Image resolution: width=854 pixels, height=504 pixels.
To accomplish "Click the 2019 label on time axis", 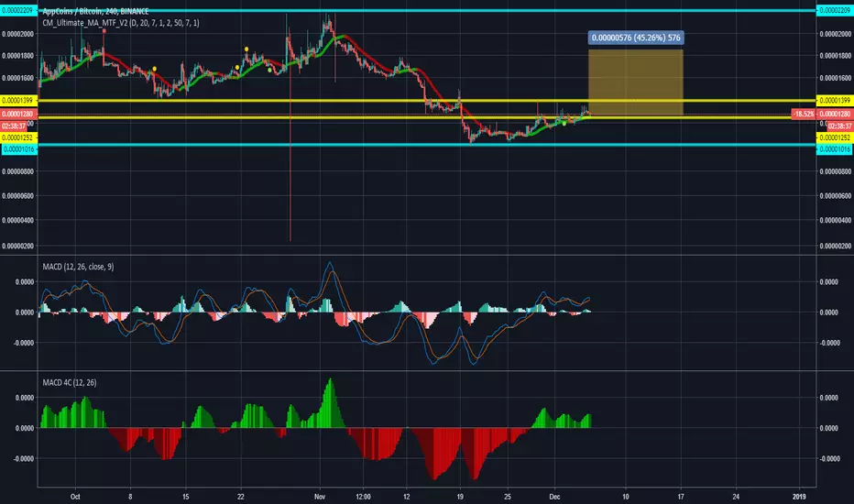I will click(x=799, y=497).
